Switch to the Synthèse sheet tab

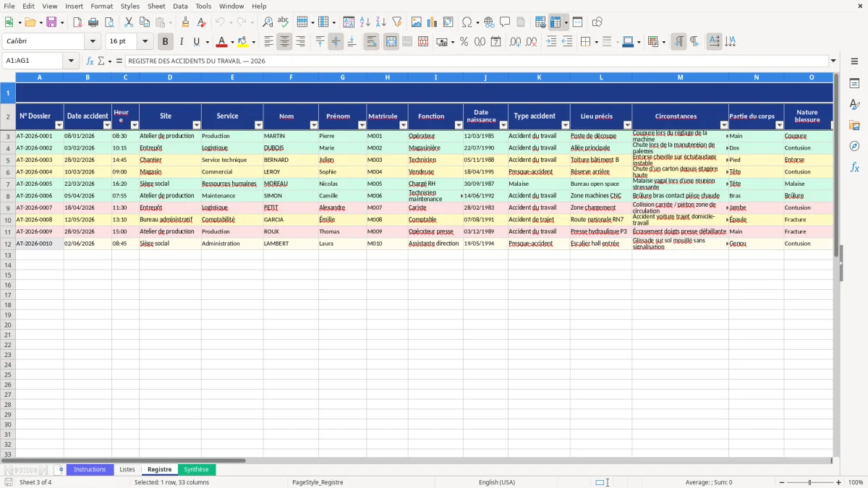point(196,470)
